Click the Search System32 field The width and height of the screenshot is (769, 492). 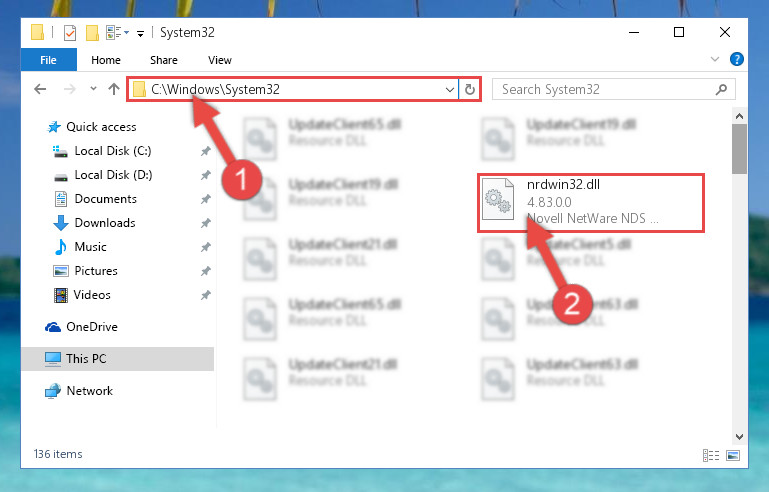(x=606, y=89)
